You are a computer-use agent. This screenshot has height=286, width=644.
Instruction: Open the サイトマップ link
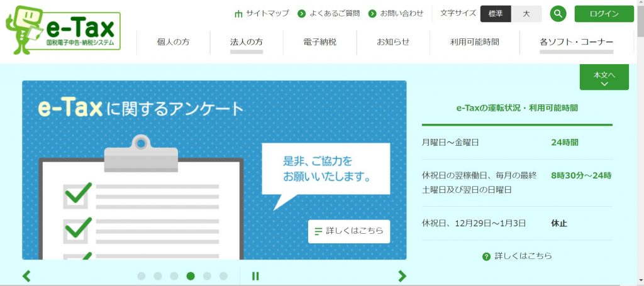pos(267,14)
